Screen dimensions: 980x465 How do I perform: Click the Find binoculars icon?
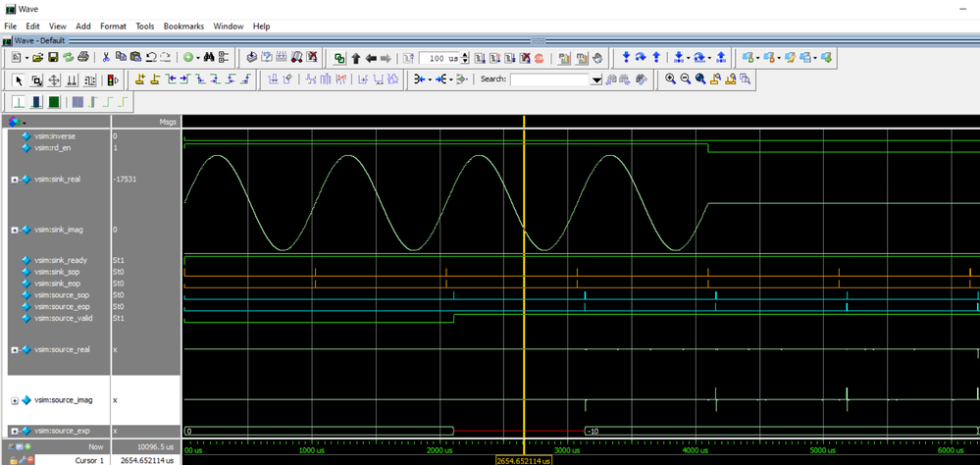click(209, 58)
